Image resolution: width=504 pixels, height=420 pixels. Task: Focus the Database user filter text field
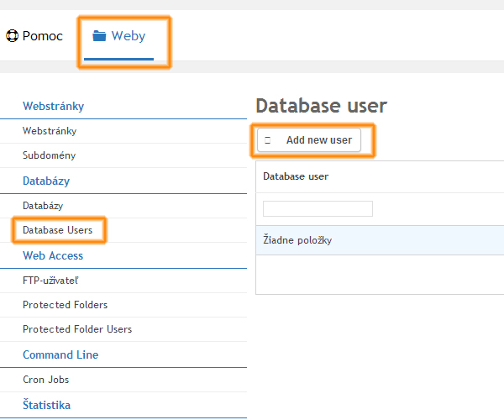(x=318, y=208)
